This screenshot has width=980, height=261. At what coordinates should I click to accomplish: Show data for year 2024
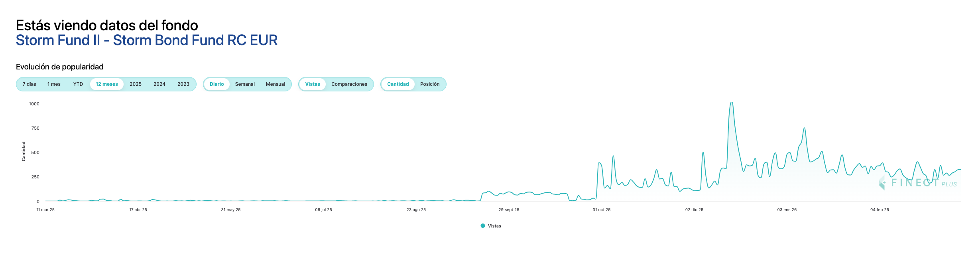pyautogui.click(x=159, y=84)
